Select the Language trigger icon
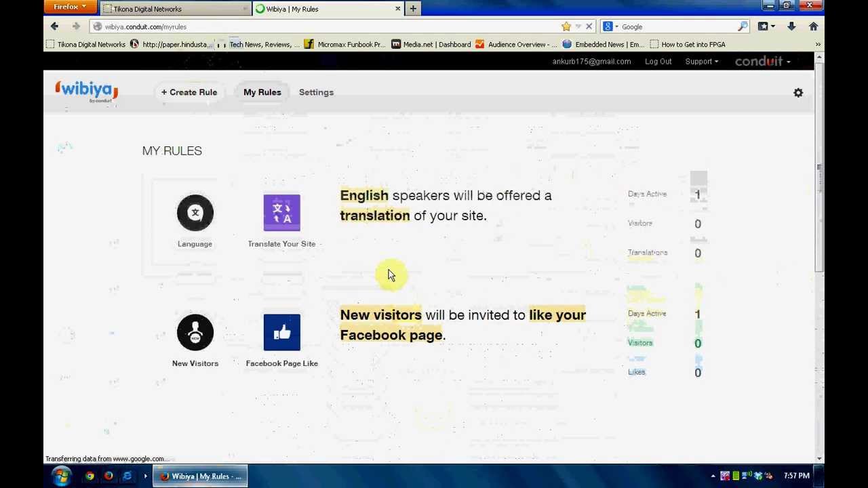The width and height of the screenshot is (868, 488). 195,213
